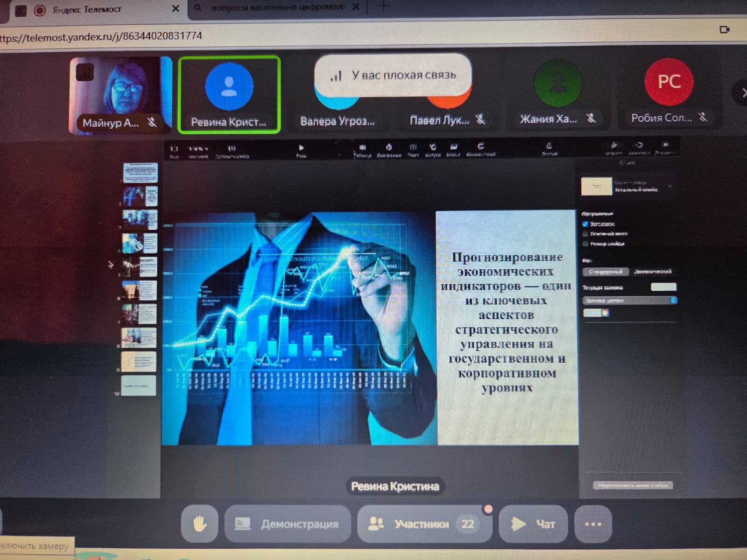Open the 110% zoom dropdown
Viewport: 747px width, 560px height.
(x=198, y=149)
